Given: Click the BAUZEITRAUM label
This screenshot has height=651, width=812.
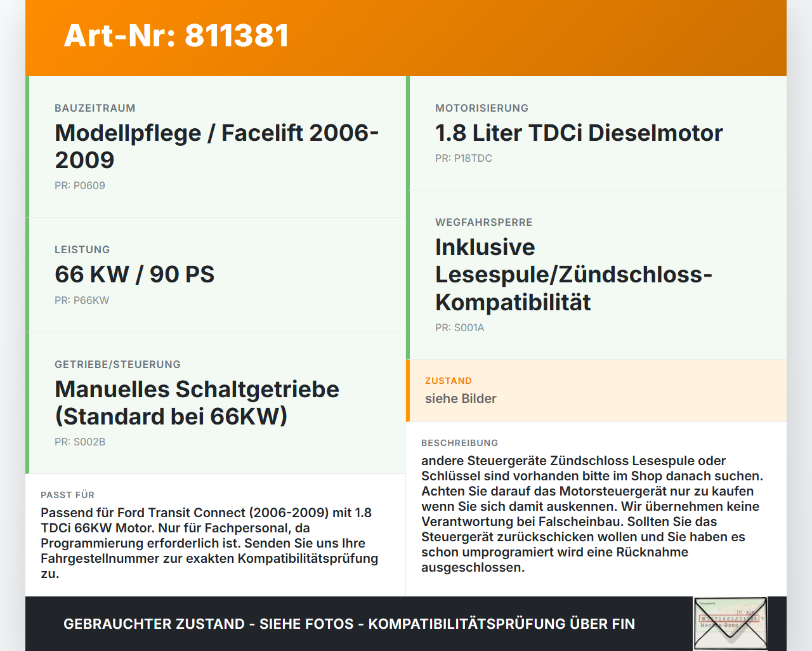Looking at the screenshot, I should point(95,108).
